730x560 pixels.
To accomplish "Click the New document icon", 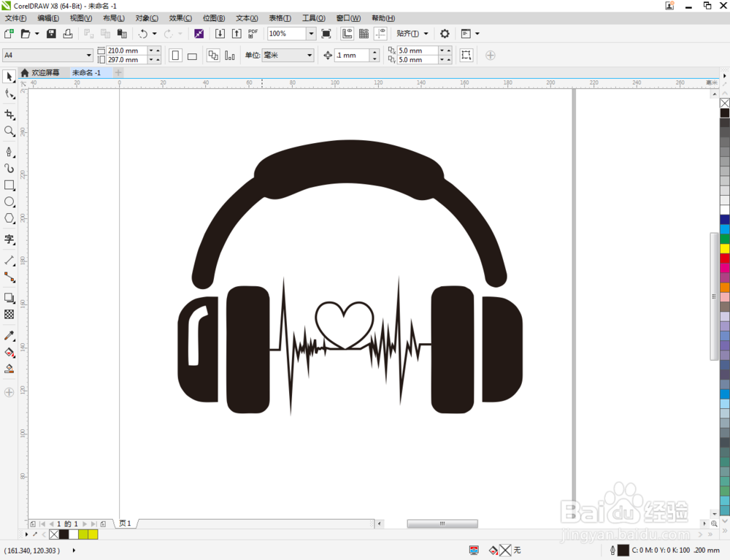I will pyautogui.click(x=9, y=34).
